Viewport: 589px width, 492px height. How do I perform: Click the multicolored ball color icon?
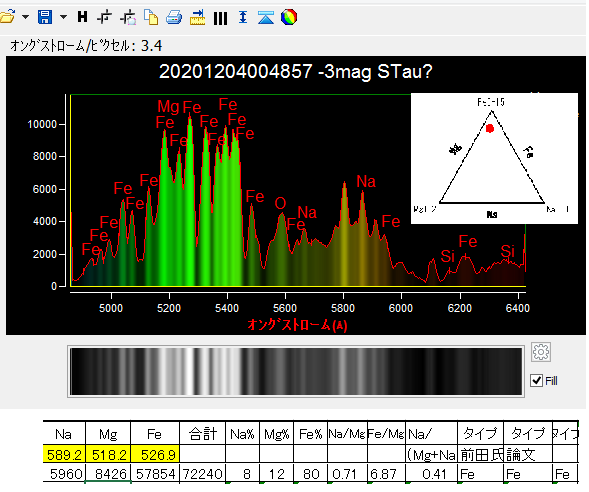pyautogui.click(x=289, y=17)
